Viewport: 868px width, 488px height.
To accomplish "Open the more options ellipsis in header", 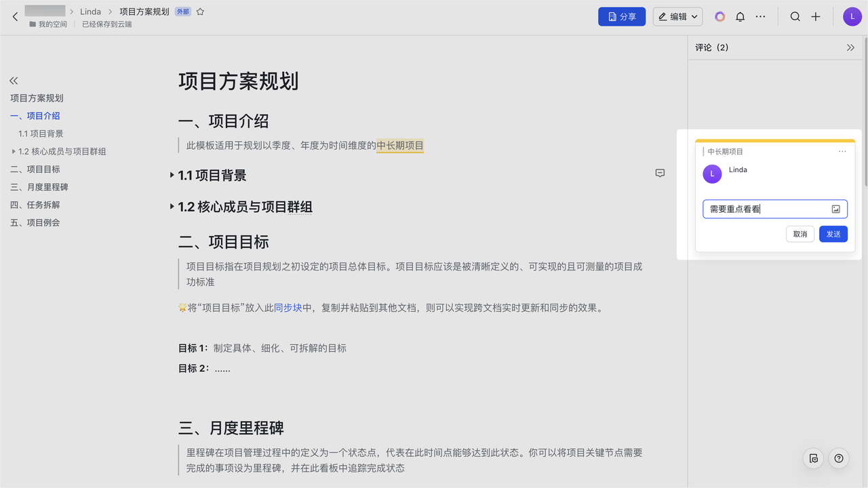I will 760,17.
